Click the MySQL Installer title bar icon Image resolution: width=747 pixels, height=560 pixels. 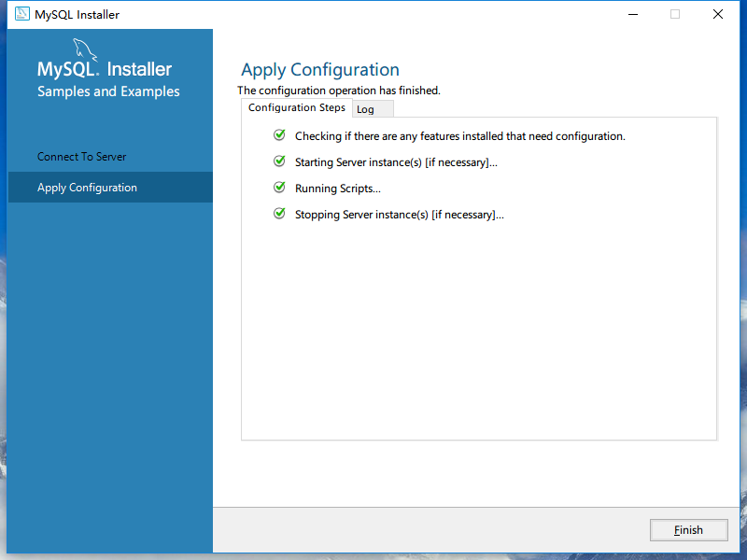pos(21,15)
